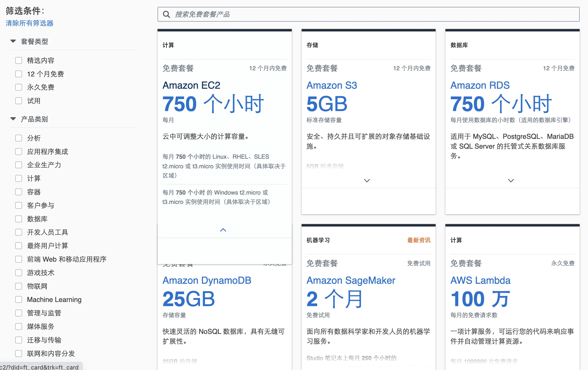Expand the Amazon RDS card details
This screenshot has height=370, width=588.
click(x=511, y=181)
